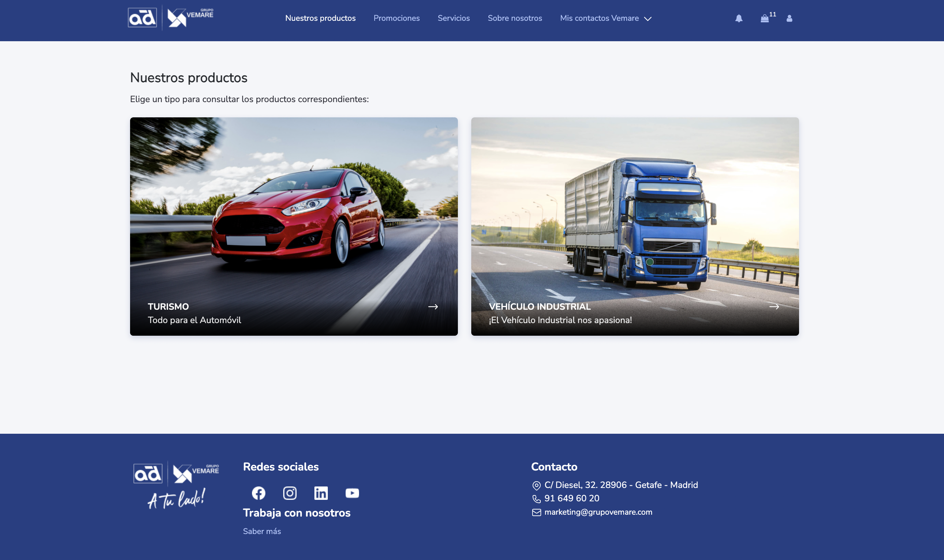Open the LinkedIn social media icon
Viewport: 944px width, 560px height.
[321, 493]
